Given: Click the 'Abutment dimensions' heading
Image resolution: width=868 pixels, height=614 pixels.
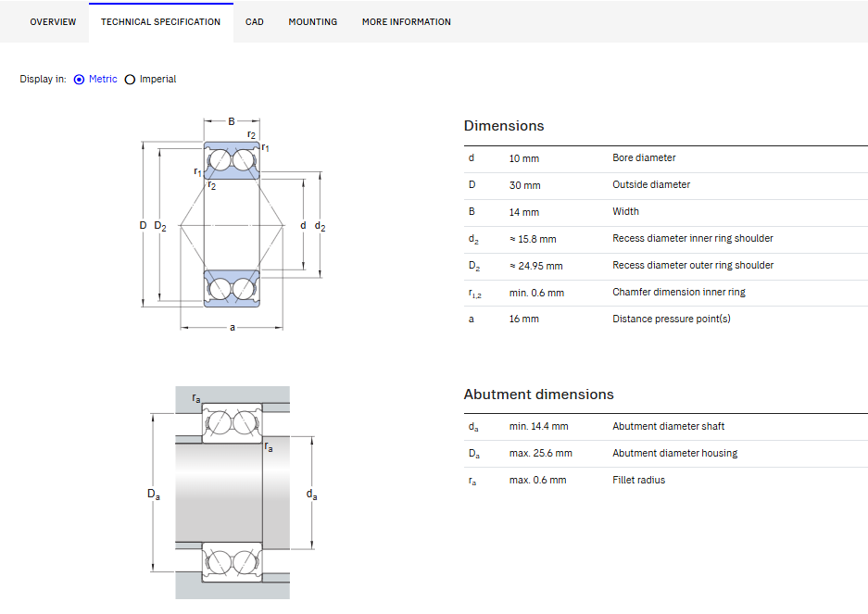Looking at the screenshot, I should (538, 395).
